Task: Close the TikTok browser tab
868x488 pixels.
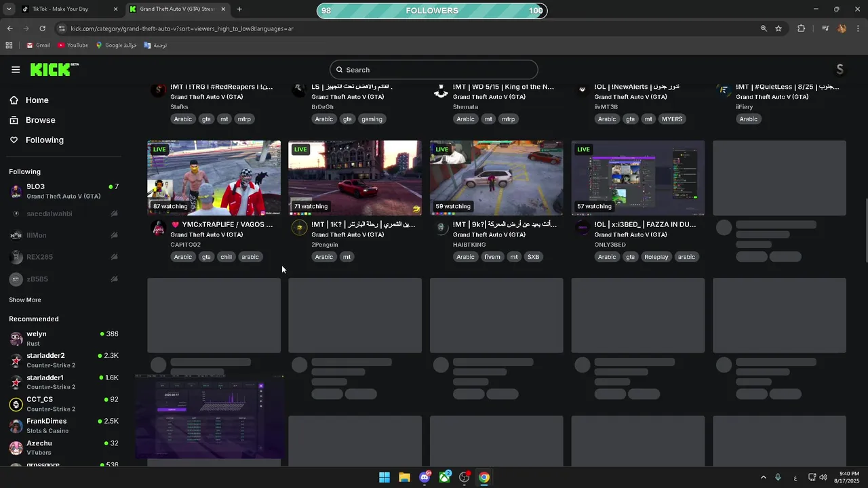Action: [x=115, y=9]
